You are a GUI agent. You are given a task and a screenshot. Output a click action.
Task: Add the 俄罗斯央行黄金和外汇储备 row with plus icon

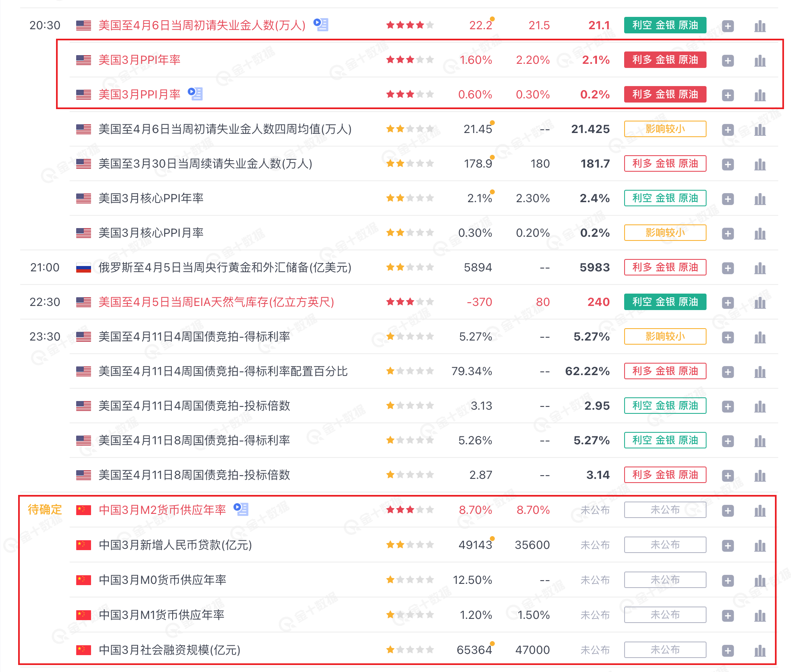(x=728, y=268)
